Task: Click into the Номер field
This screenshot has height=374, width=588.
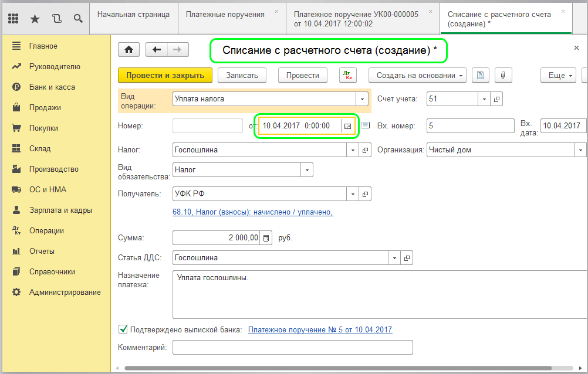Action: (x=208, y=126)
